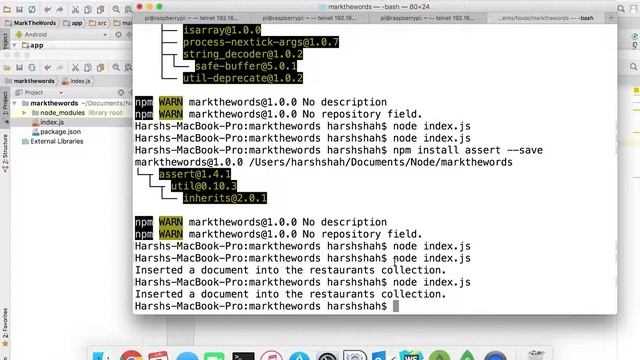Switch to third telnet terminal tab
Image resolution: width=640 pixels, height=360 pixels.
[x=427, y=18]
